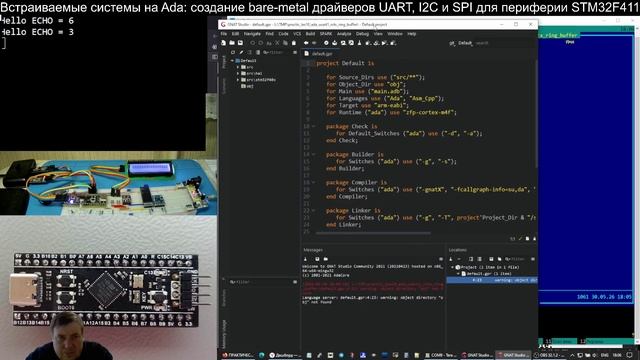Fold the package Check block
The width and height of the screenshot is (640, 360).
[x=313, y=127]
